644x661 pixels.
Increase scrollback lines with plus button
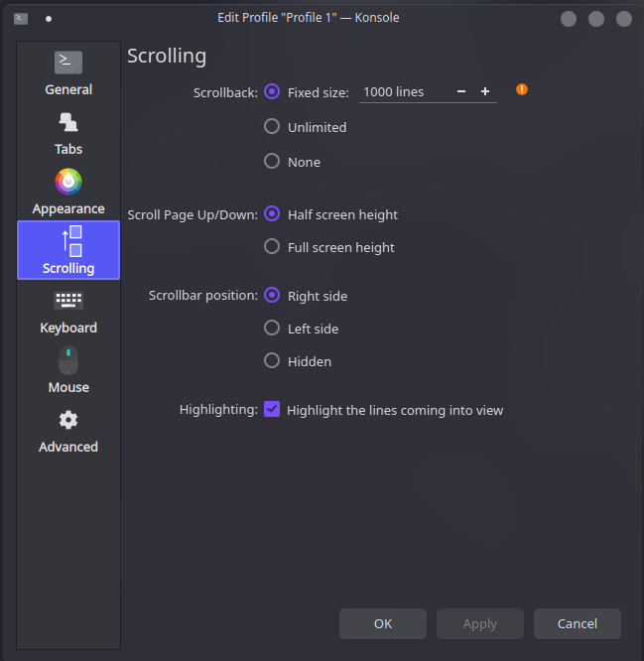(x=485, y=91)
